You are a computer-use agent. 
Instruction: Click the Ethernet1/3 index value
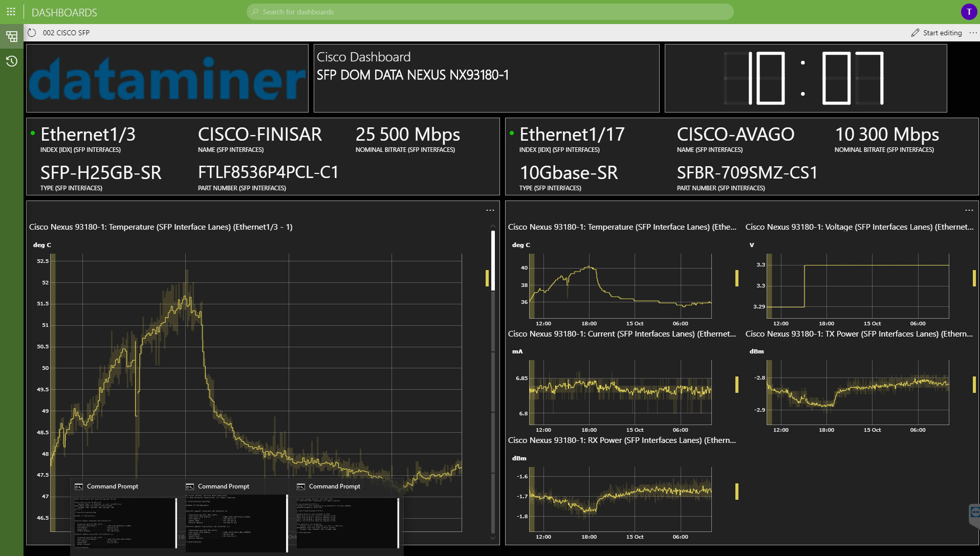point(88,135)
